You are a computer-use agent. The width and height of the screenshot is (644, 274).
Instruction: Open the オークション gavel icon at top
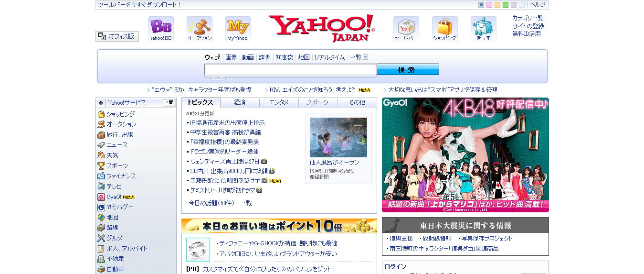tap(200, 29)
